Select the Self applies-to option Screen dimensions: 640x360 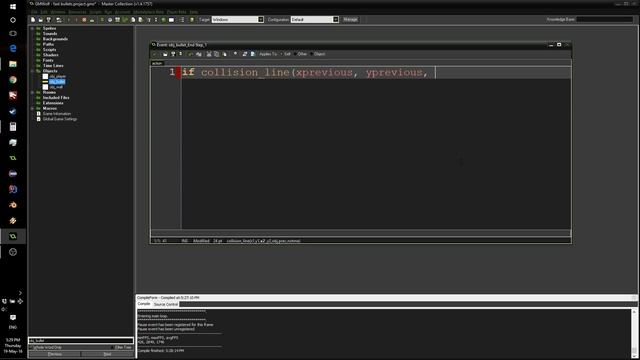[285, 54]
